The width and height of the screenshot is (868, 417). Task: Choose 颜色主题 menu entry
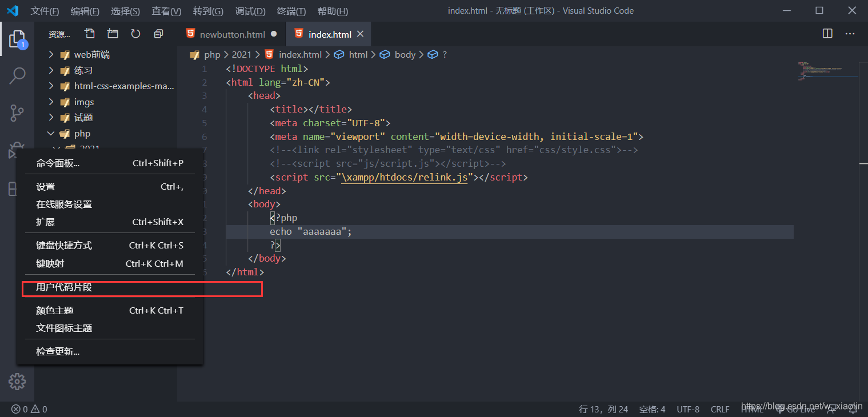click(110, 311)
